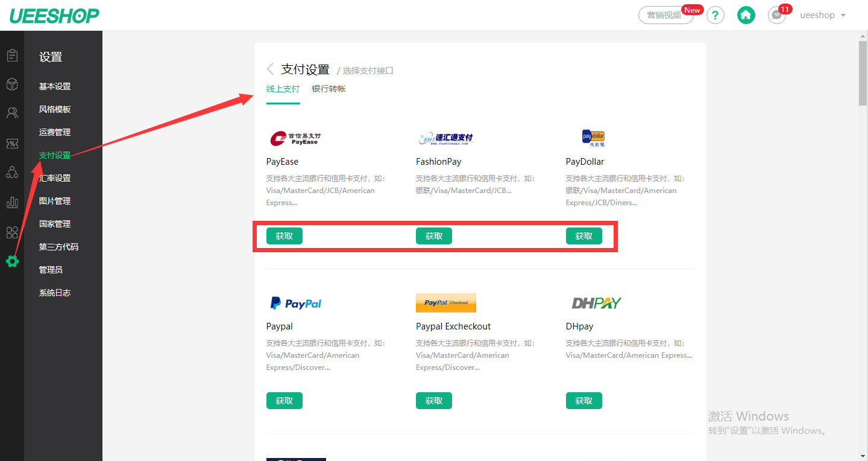
Task: Click the back chevron beside 支付设置
Action: tap(270, 69)
